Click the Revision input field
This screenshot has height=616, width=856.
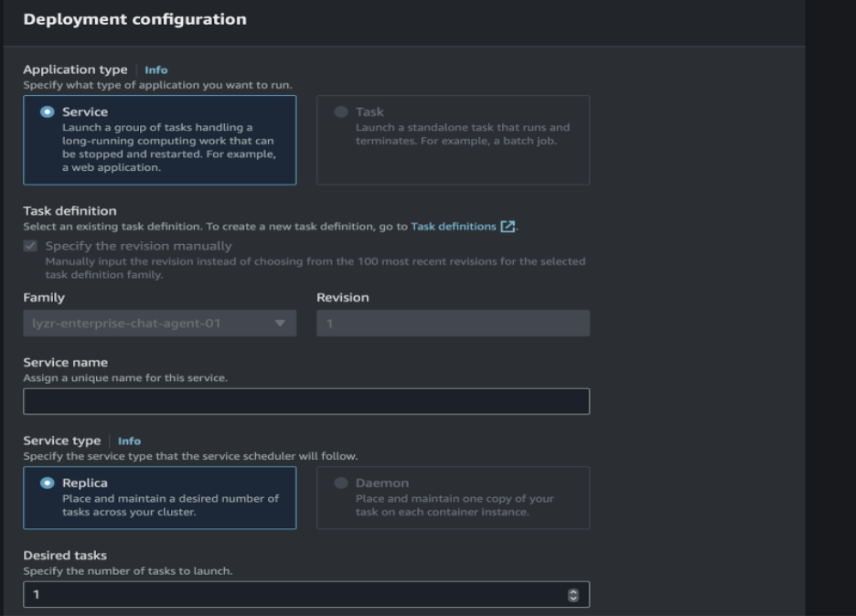(453, 323)
